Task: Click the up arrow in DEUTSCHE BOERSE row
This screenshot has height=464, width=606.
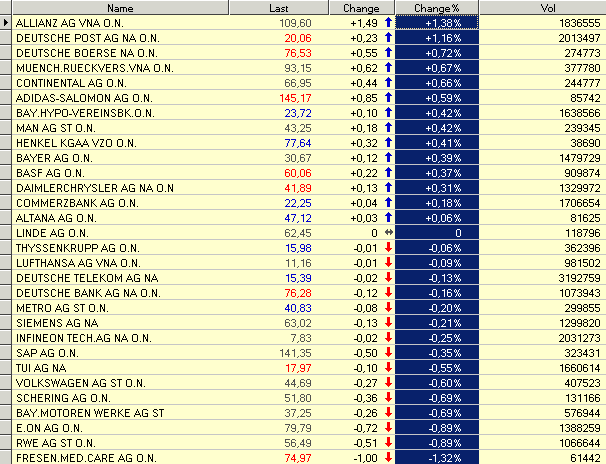Action: click(x=388, y=53)
